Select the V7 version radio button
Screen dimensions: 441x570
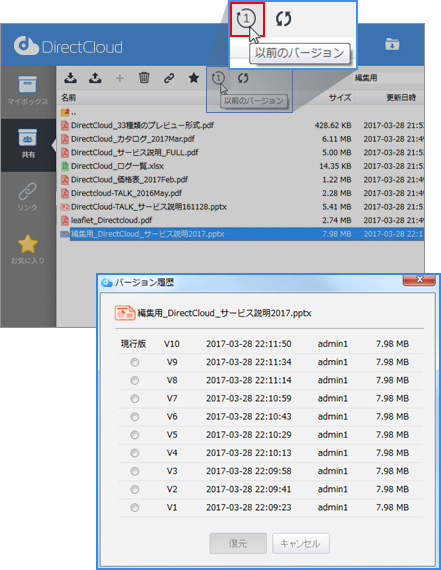[x=135, y=398]
